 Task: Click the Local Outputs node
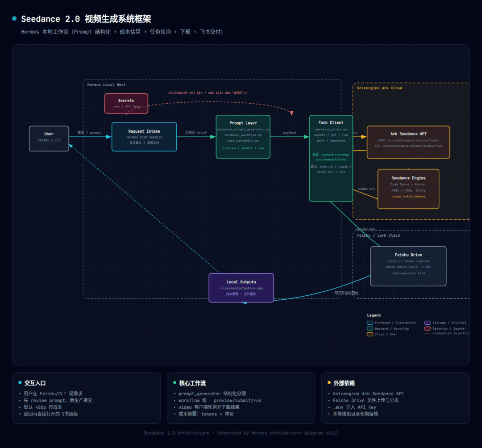point(241,288)
